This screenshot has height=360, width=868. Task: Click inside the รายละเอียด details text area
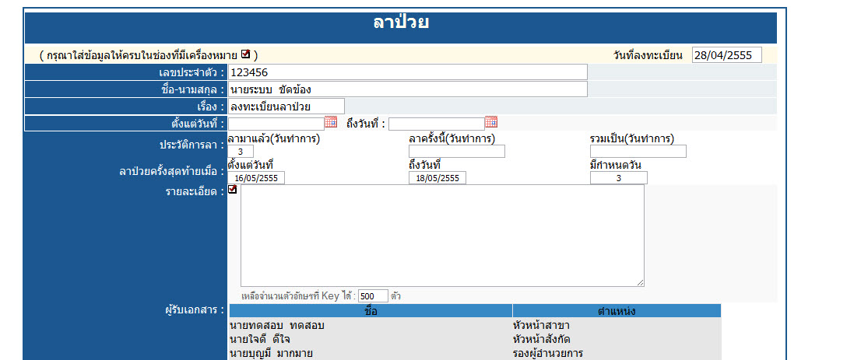click(x=442, y=236)
